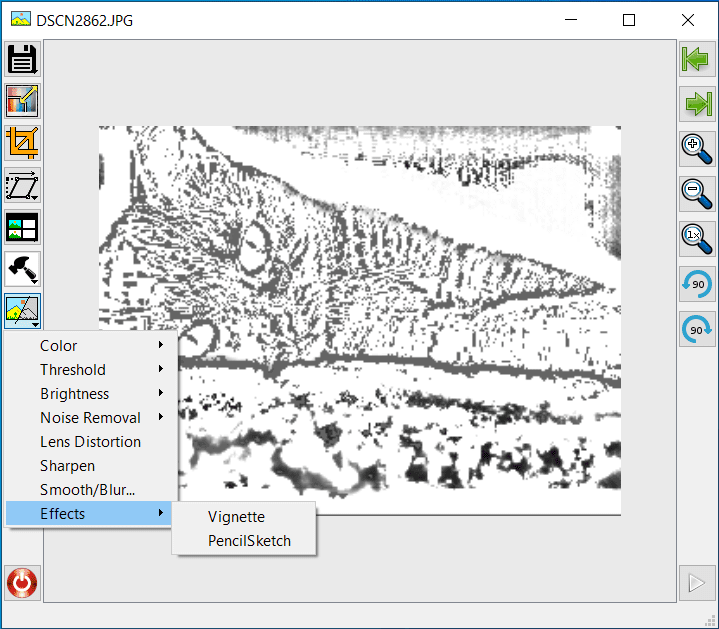Expand the Threshold submenu arrow

(x=160, y=369)
